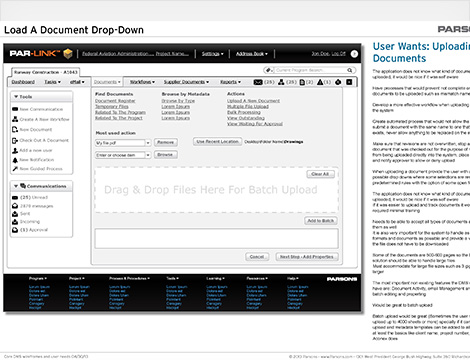The height and width of the screenshot is (360, 470).
Task: Click the Create A New Workflow icon
Action: pos(15,119)
